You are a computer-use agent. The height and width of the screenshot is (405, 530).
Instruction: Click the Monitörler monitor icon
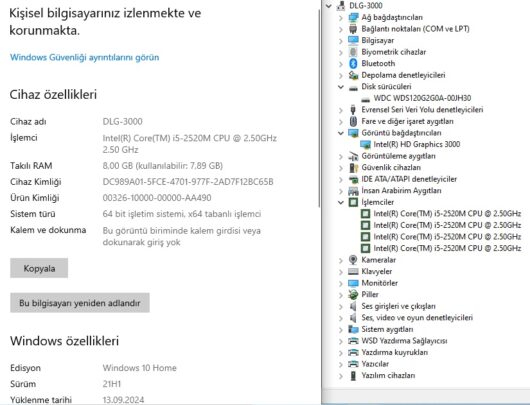pos(353,283)
